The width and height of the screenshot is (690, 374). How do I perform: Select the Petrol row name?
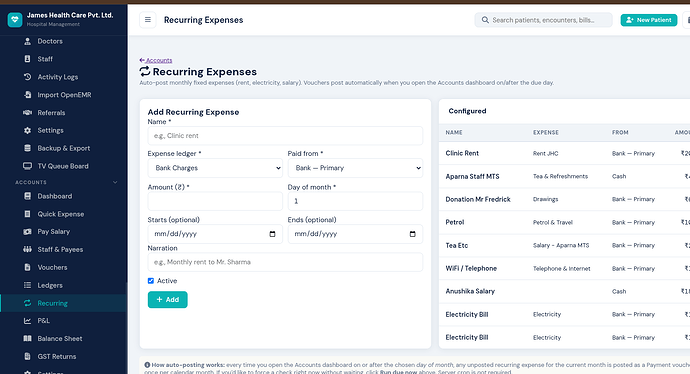tap(455, 222)
